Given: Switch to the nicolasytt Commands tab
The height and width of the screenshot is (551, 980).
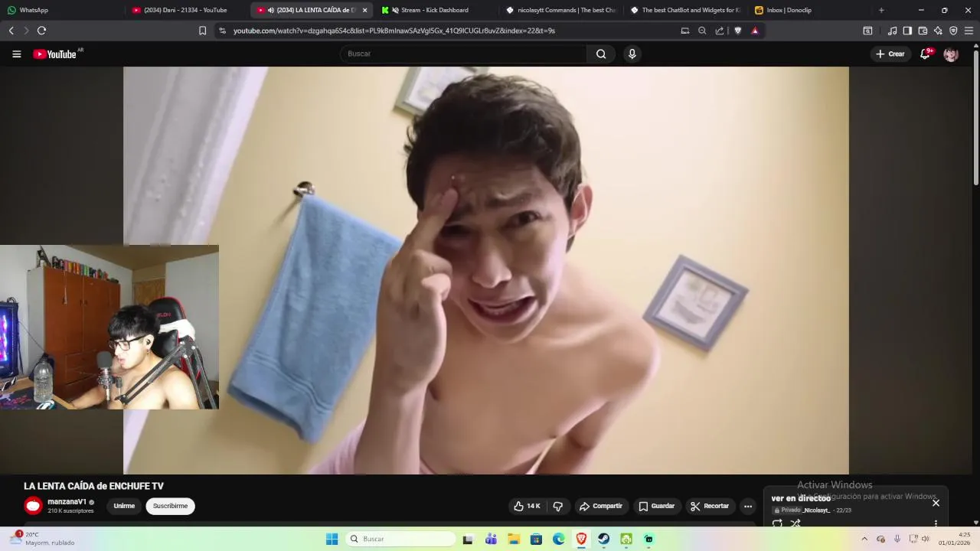Looking at the screenshot, I should click(561, 10).
